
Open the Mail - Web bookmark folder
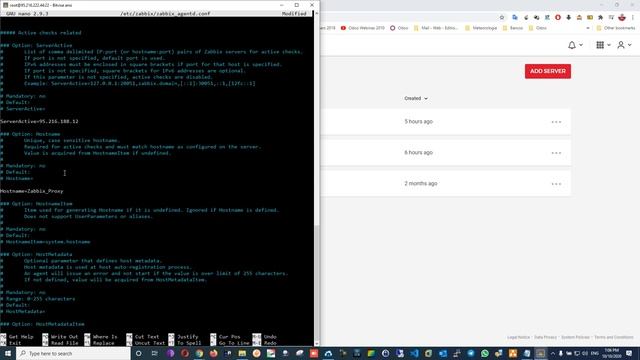[x=436, y=28]
